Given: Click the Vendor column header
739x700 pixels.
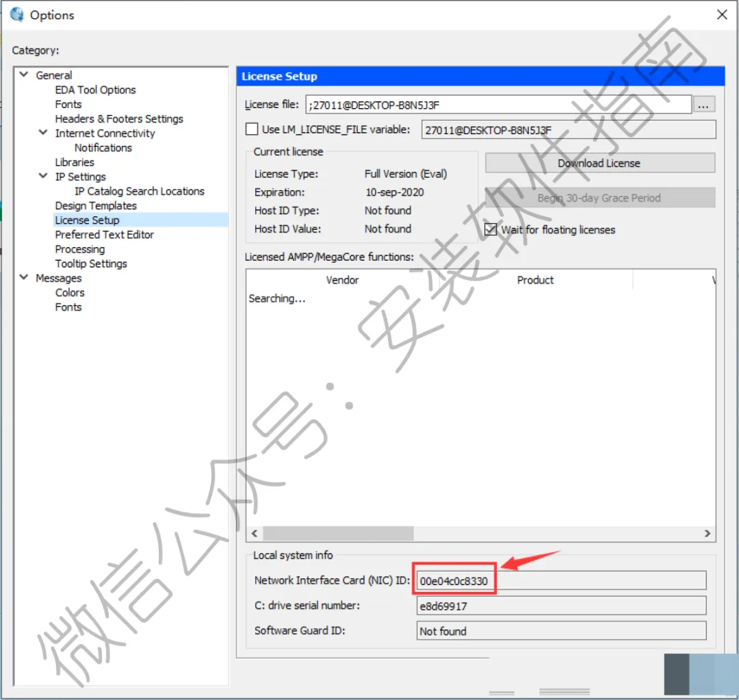Looking at the screenshot, I should coord(342,281).
